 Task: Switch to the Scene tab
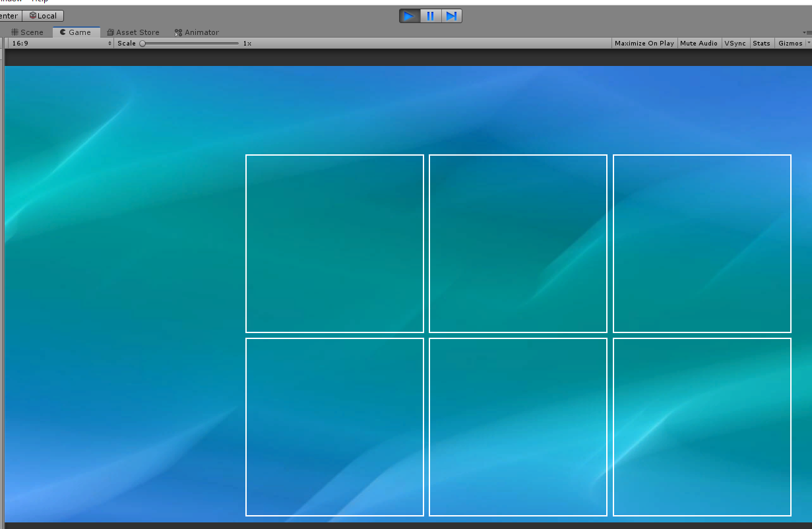pyautogui.click(x=27, y=32)
